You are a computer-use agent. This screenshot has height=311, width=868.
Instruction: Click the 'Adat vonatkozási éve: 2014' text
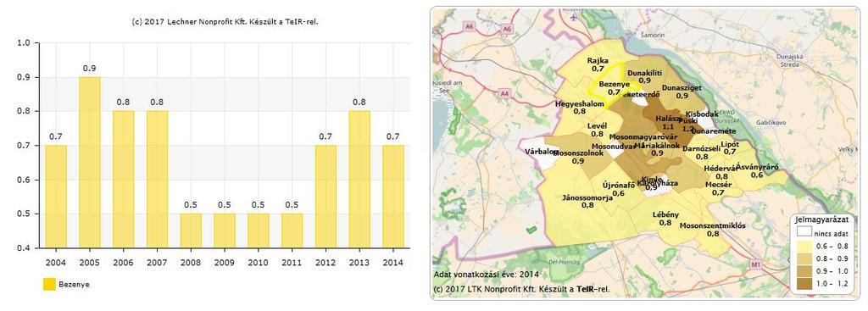click(486, 275)
